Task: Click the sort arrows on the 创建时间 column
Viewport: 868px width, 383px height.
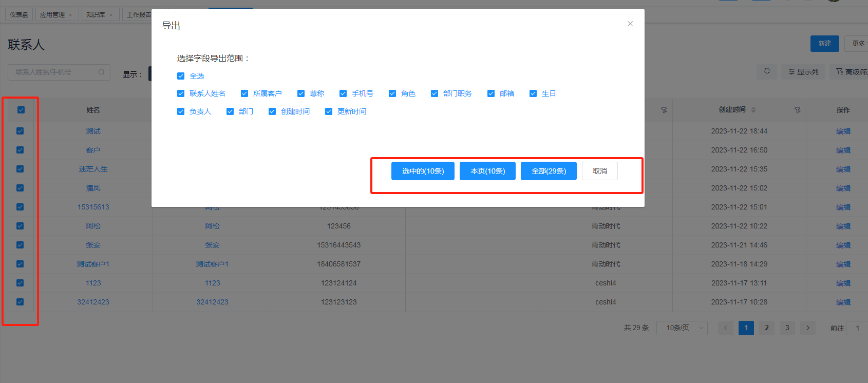Action: point(753,110)
